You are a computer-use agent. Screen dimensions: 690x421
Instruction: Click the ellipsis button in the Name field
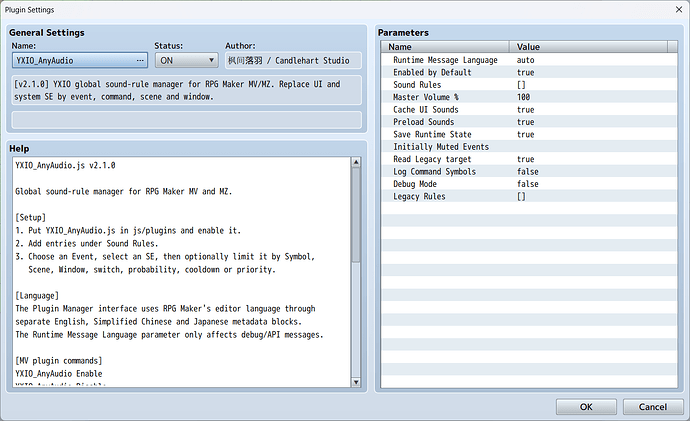point(140,61)
